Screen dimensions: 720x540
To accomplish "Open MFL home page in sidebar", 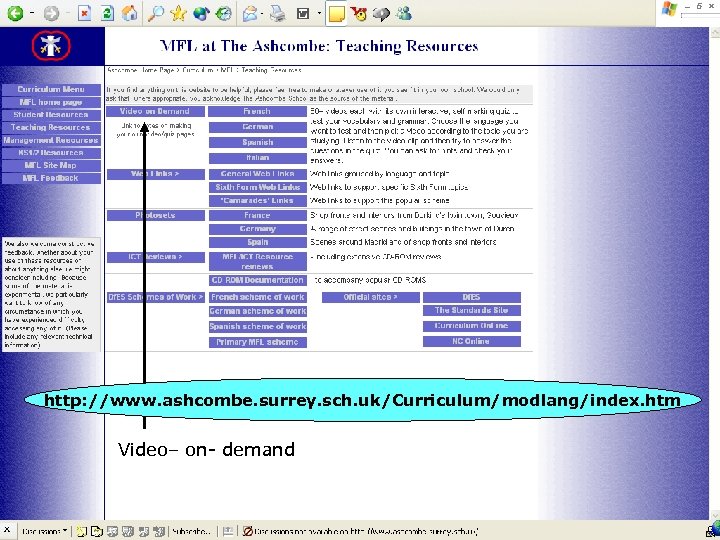I will (x=51, y=102).
